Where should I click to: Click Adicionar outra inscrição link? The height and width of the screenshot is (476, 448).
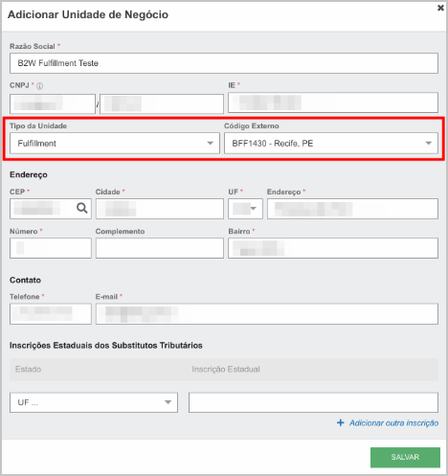coord(393,423)
